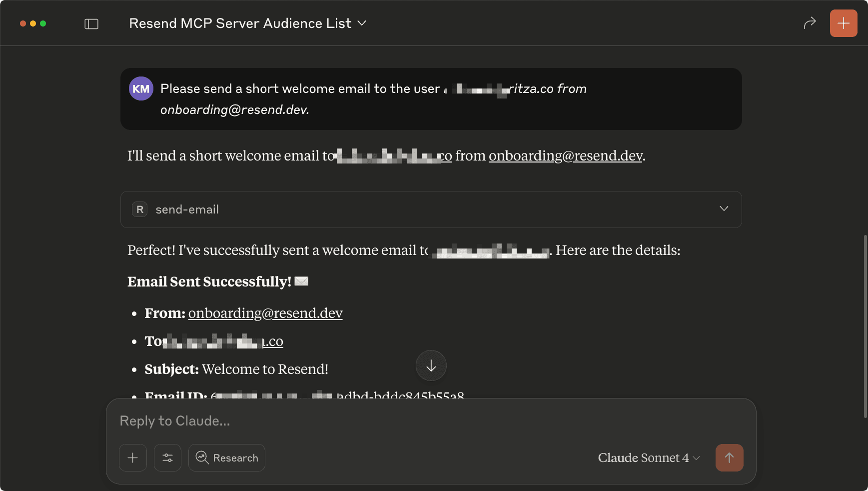The width and height of the screenshot is (868, 491).
Task: Start a new chat with the orange plus button
Action: [844, 22]
